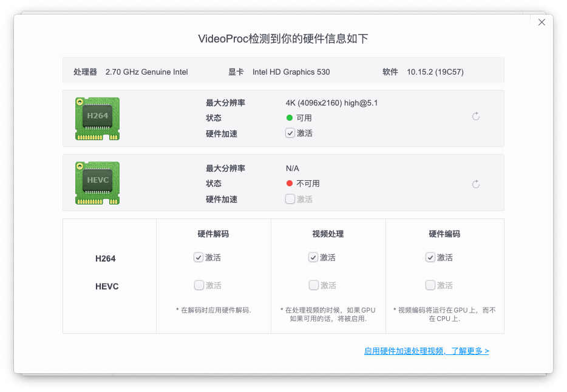Screen dimensions: 567x392
Task: Toggle H264 hardware decoding checkbox
Action: (198, 257)
